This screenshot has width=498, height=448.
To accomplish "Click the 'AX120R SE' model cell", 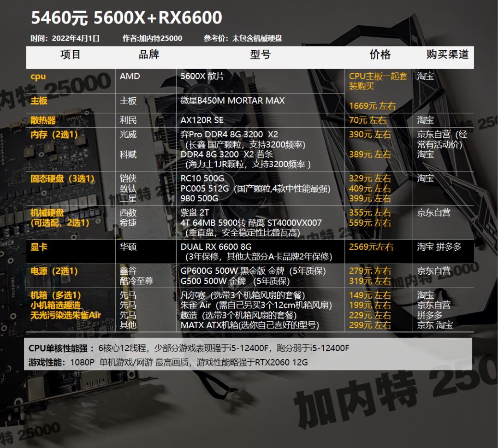I will click(x=202, y=120).
